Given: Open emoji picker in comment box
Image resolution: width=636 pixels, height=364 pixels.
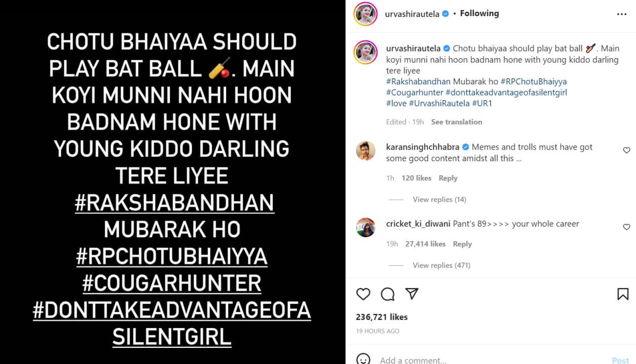Looking at the screenshot, I should 363,359.
